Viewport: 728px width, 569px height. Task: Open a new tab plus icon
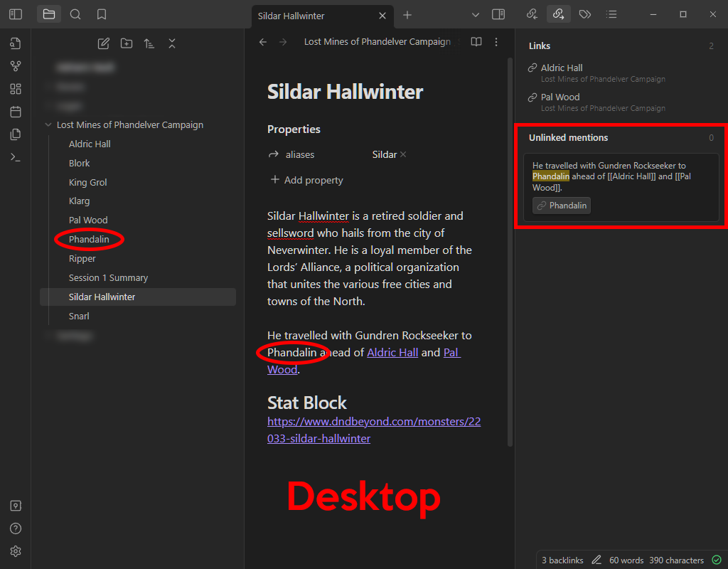(x=407, y=15)
